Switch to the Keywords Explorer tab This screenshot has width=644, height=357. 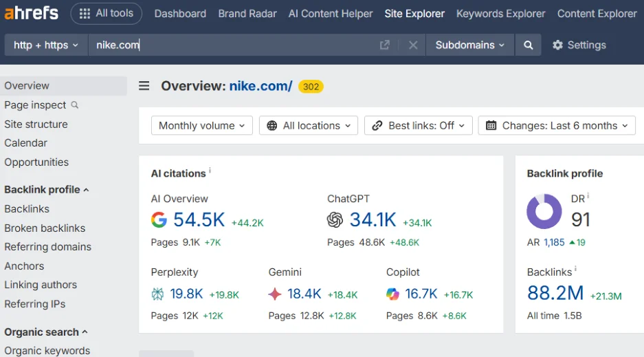click(x=500, y=14)
